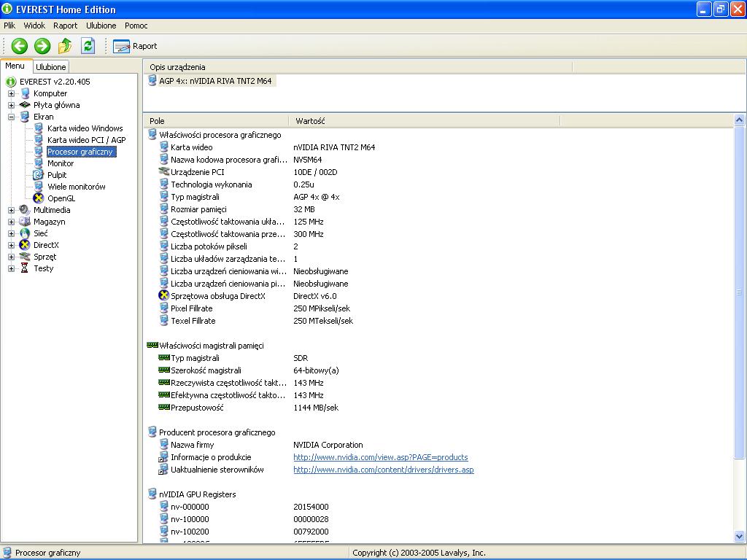Select the Pulpit tree item

[x=57, y=175]
